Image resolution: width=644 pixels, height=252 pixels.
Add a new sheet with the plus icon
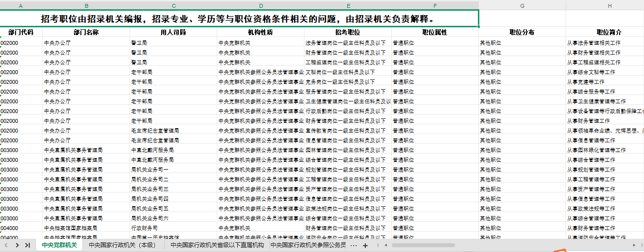[x=365, y=245]
